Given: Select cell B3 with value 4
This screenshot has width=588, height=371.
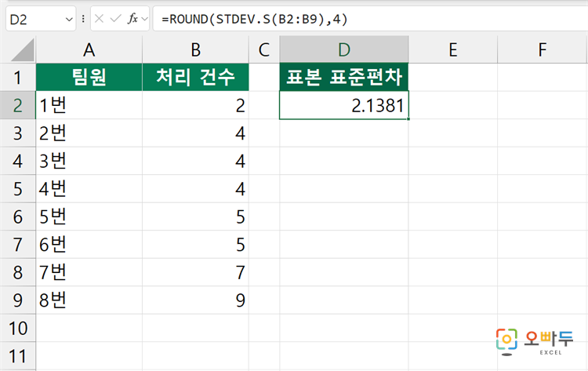Looking at the screenshot, I should point(195,133).
